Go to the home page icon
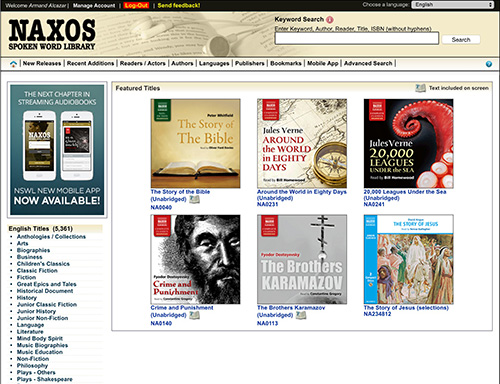This screenshot has width=500, height=384. pyautogui.click(x=13, y=64)
